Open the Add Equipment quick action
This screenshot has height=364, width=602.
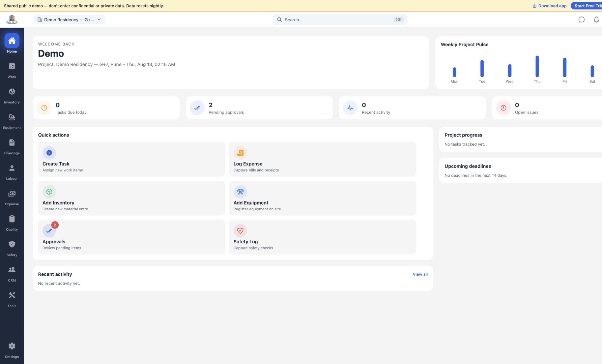(x=322, y=198)
